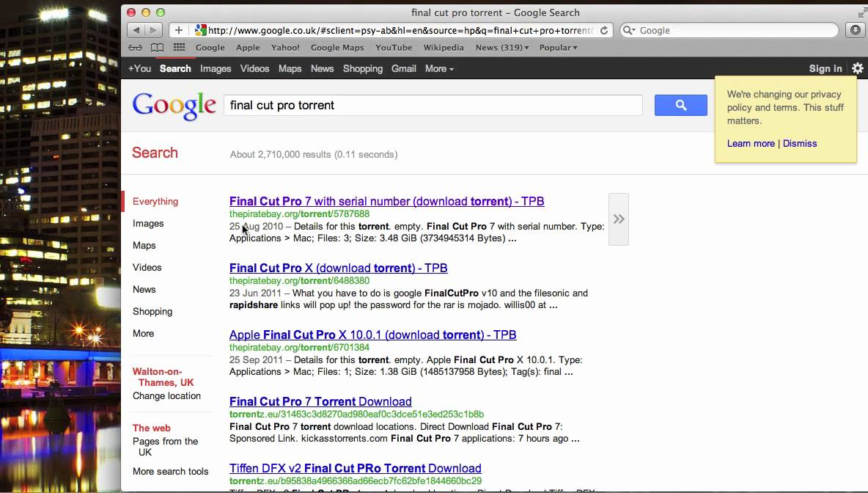Filter results by Videos in sidebar
Image resolution: width=868 pixels, height=493 pixels.
pyautogui.click(x=147, y=268)
